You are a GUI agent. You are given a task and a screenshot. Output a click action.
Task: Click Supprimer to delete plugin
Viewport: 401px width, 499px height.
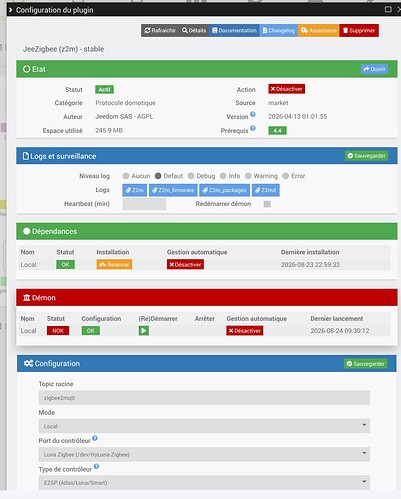pos(359,31)
